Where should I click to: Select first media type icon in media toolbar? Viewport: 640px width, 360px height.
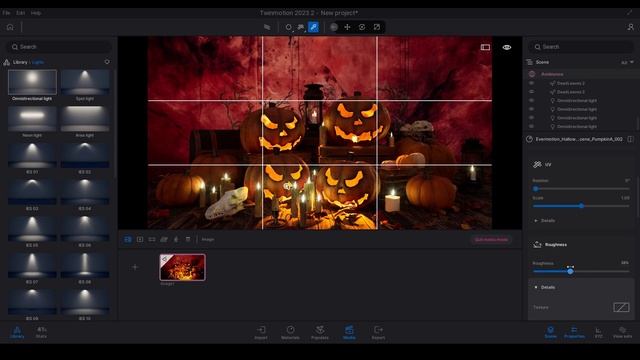click(x=128, y=239)
